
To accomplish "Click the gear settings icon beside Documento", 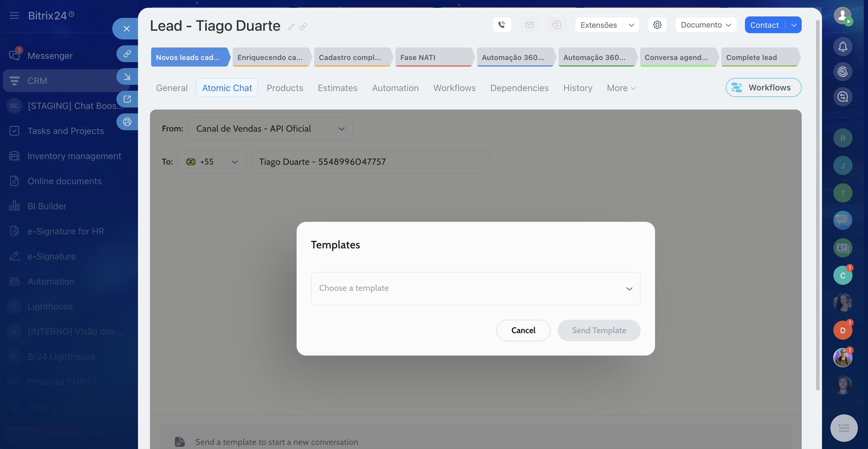I will pos(657,25).
